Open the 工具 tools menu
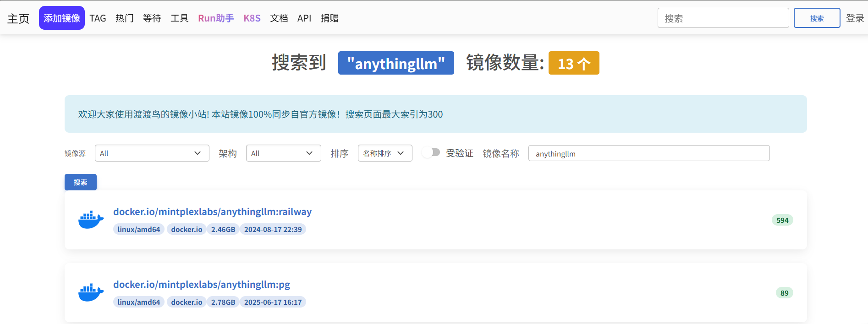The image size is (868, 324). click(x=179, y=18)
